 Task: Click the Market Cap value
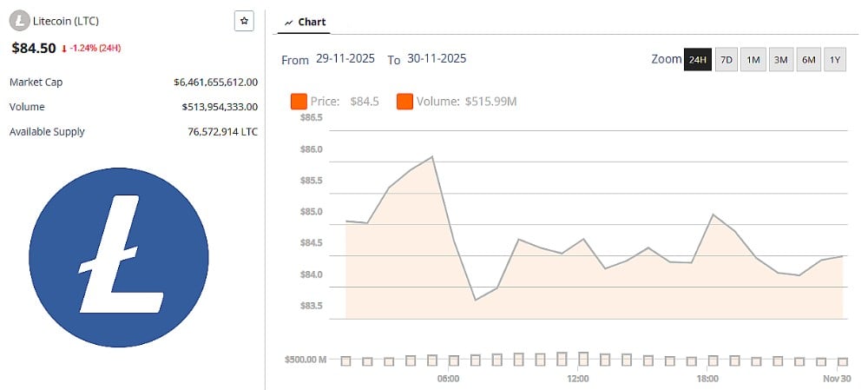point(215,82)
